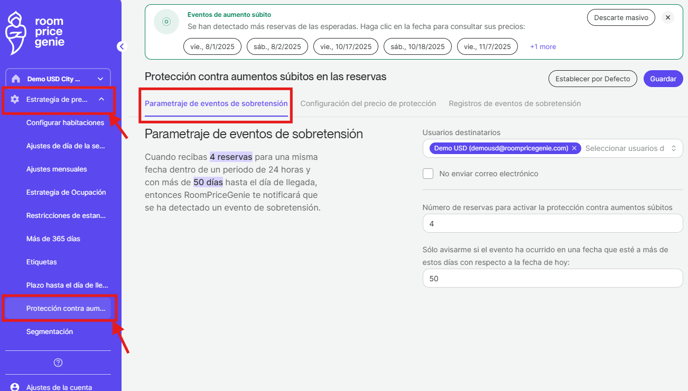Open Registros de eventos de sobretensión tab
Viewport: 688px width, 391px height.
point(515,104)
